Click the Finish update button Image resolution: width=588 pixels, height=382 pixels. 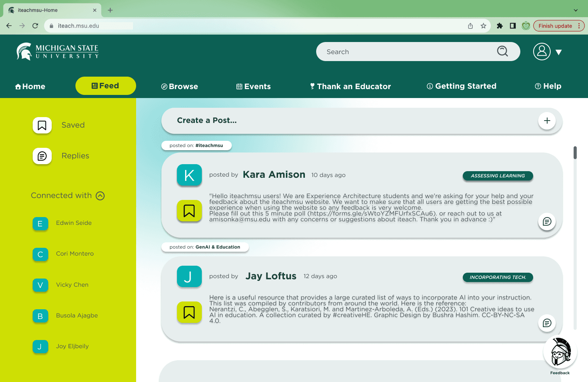(559, 26)
